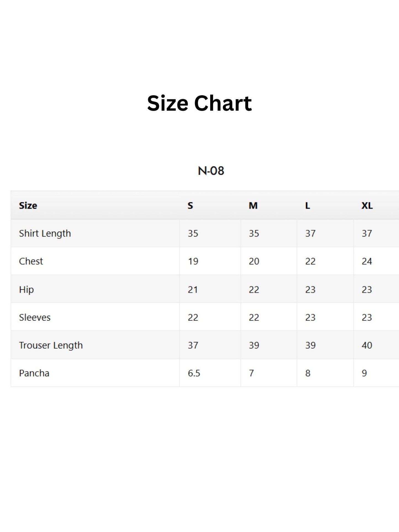Click the Size column header
This screenshot has height=532, width=399.
(x=28, y=205)
